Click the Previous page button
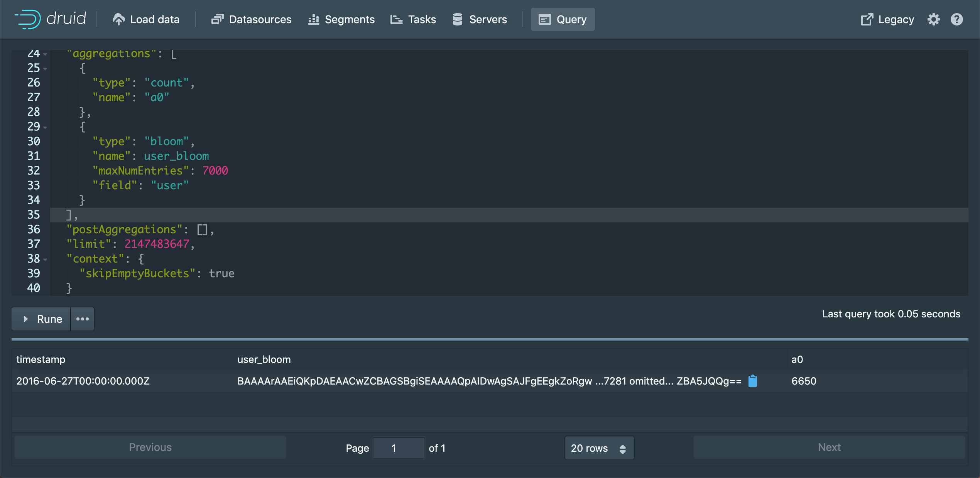This screenshot has width=980, height=478. pos(150,447)
